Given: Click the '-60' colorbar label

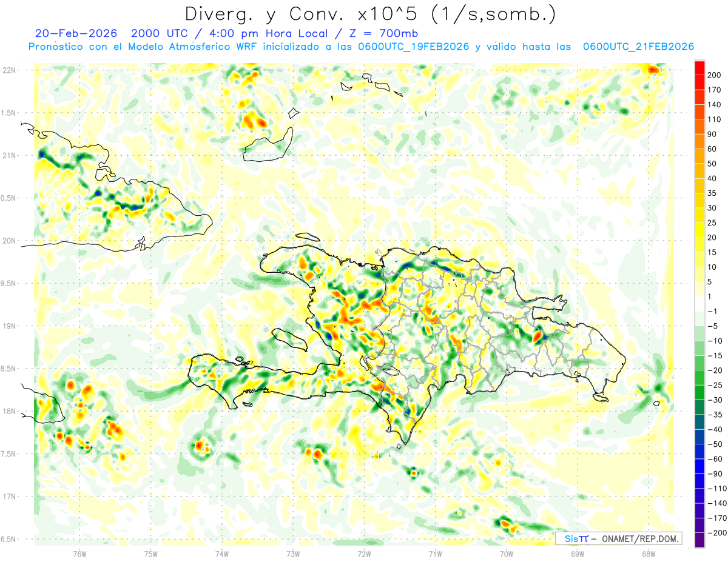Looking at the screenshot, I should click(x=715, y=459).
